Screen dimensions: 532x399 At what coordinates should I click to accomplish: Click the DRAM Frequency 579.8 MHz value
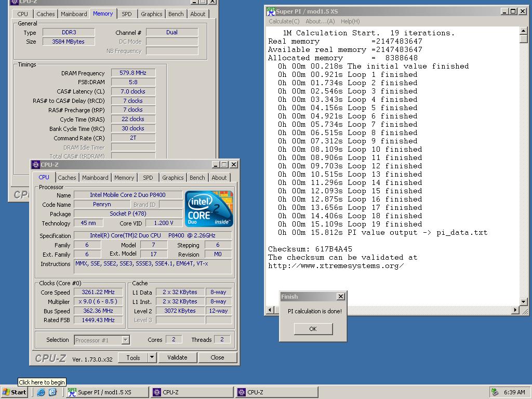coord(133,73)
